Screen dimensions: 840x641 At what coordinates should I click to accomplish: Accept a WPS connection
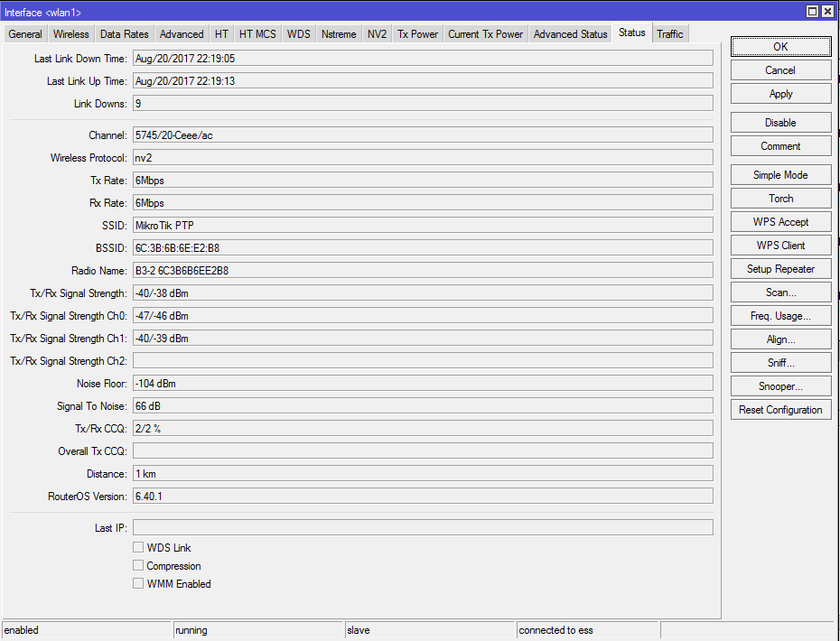click(780, 221)
